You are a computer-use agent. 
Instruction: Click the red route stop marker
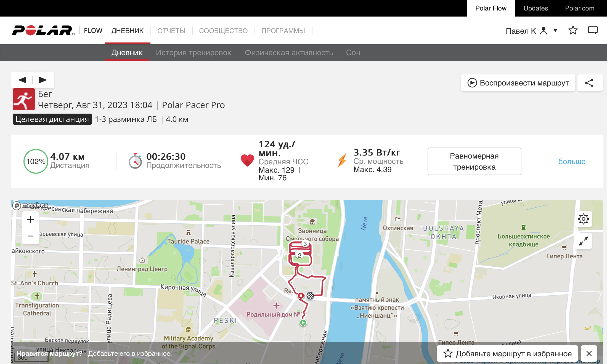[x=301, y=296]
